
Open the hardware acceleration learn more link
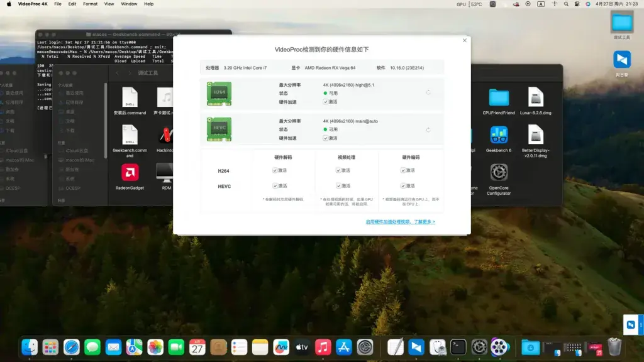click(x=400, y=222)
